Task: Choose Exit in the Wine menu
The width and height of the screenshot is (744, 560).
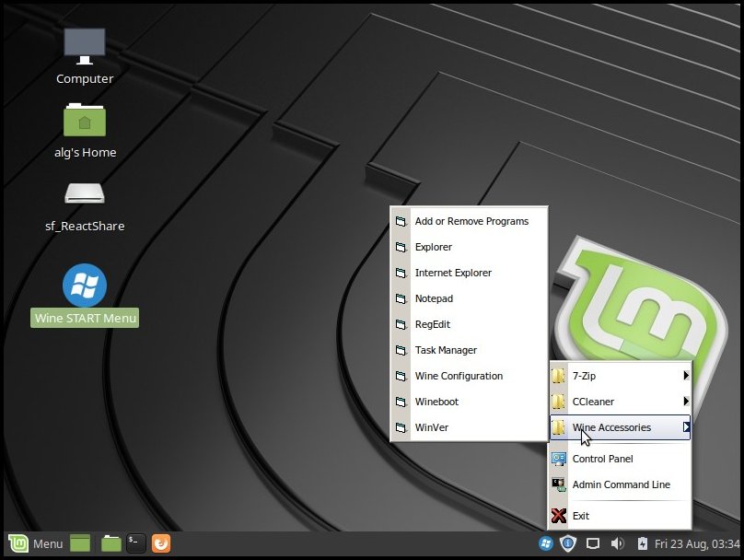Action: click(x=620, y=516)
